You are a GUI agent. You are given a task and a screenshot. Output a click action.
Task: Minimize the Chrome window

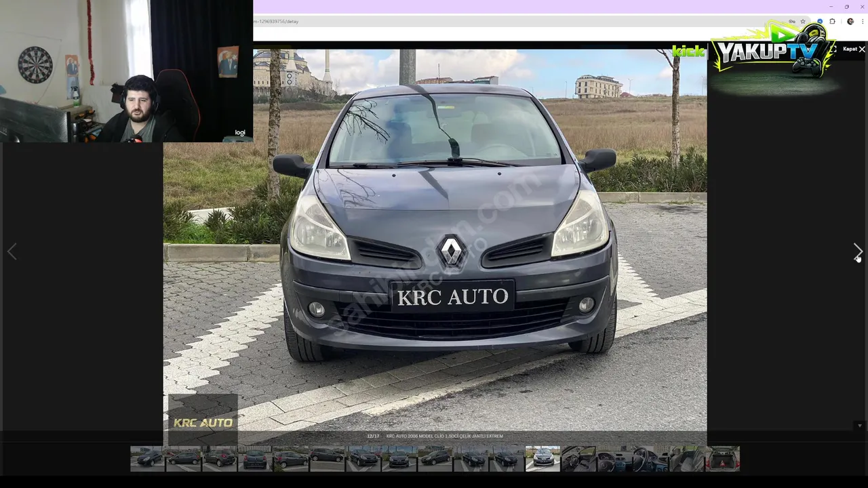(x=831, y=7)
